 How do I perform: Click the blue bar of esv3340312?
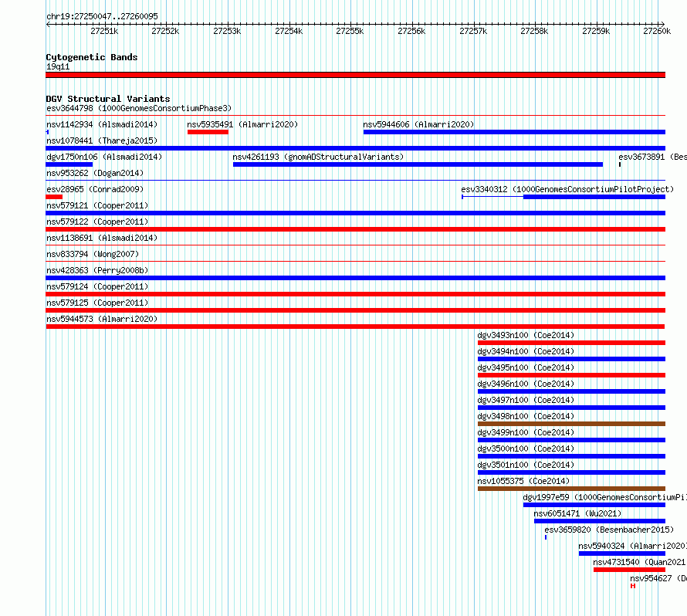594,197
